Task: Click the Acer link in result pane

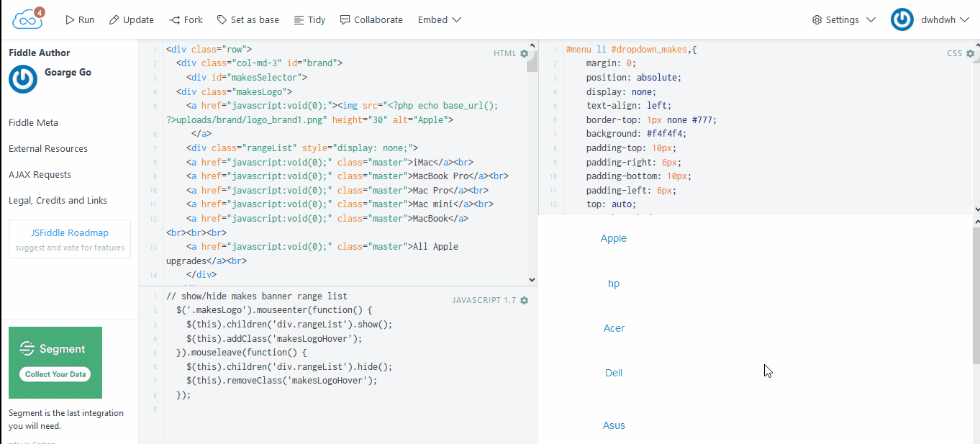Action: point(614,328)
